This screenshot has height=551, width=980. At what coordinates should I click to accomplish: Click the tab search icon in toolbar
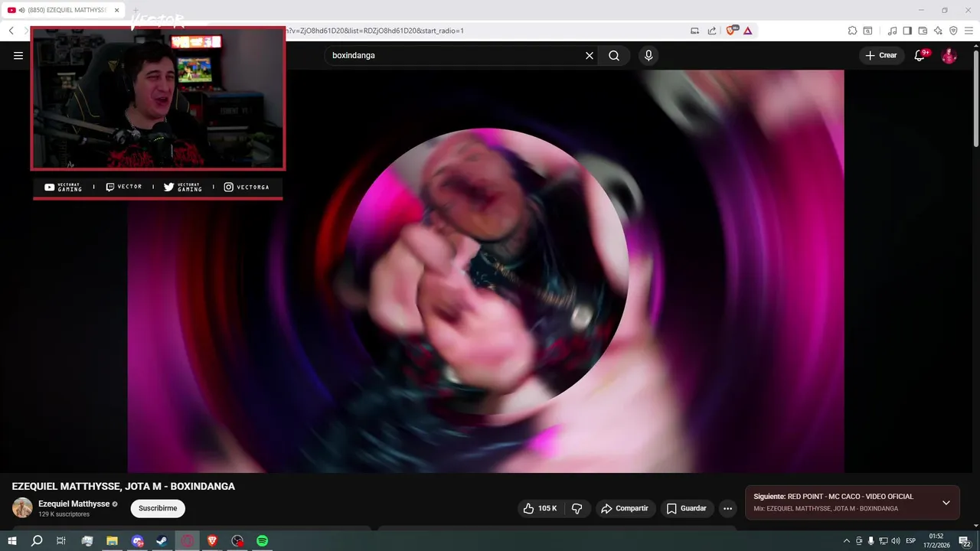[x=867, y=31]
